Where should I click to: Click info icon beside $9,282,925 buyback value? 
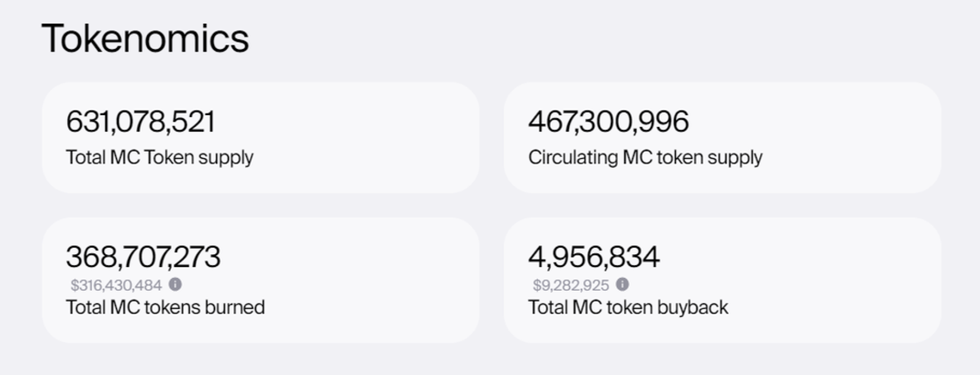[x=622, y=284]
